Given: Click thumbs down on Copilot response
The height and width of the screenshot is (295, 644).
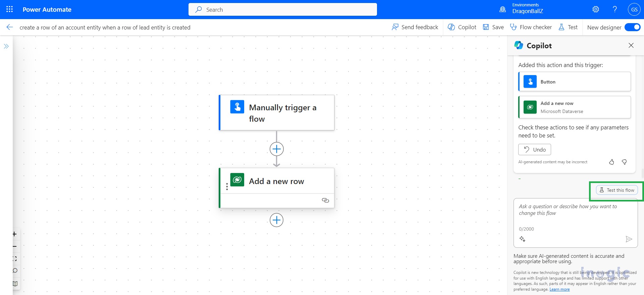Looking at the screenshot, I should (x=624, y=162).
